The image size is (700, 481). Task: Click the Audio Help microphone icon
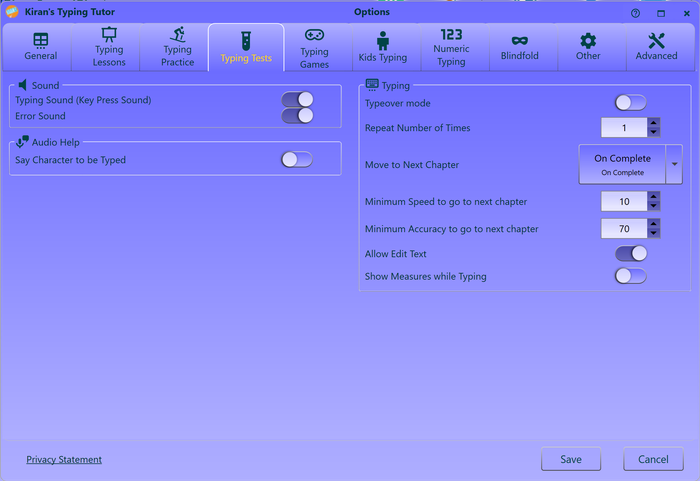tap(22, 142)
